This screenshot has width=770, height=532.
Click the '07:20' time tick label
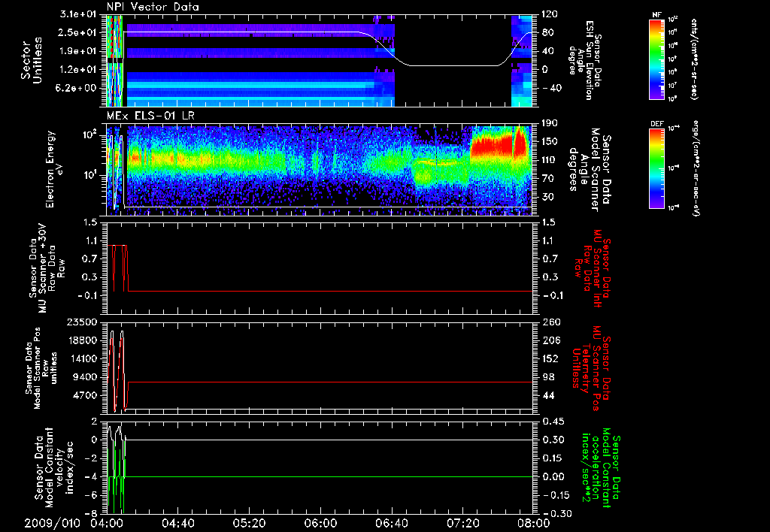point(462,523)
